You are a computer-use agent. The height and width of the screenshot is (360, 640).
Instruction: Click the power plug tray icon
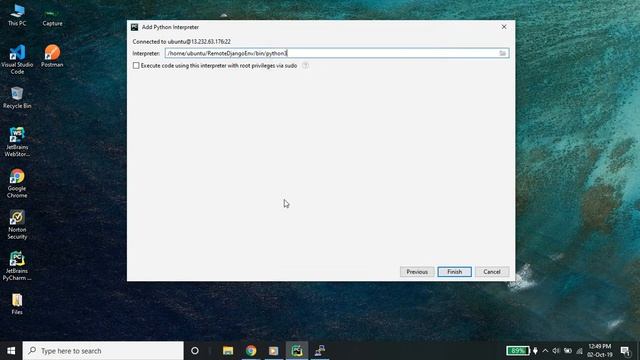(535, 351)
